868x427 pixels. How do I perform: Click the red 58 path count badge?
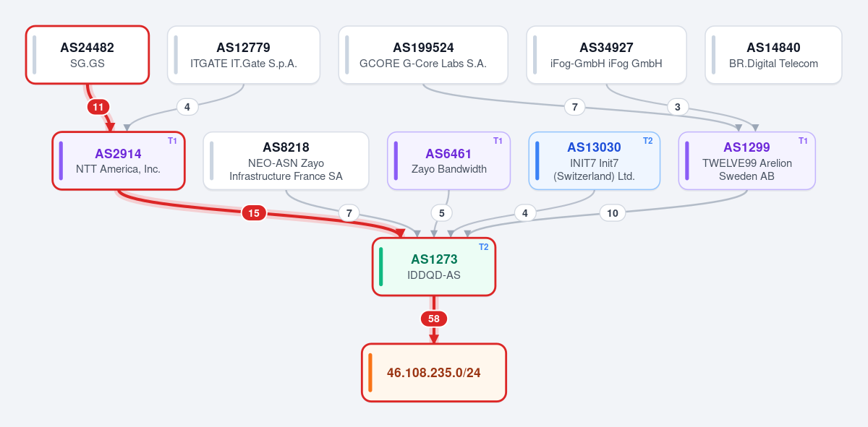[x=434, y=319]
